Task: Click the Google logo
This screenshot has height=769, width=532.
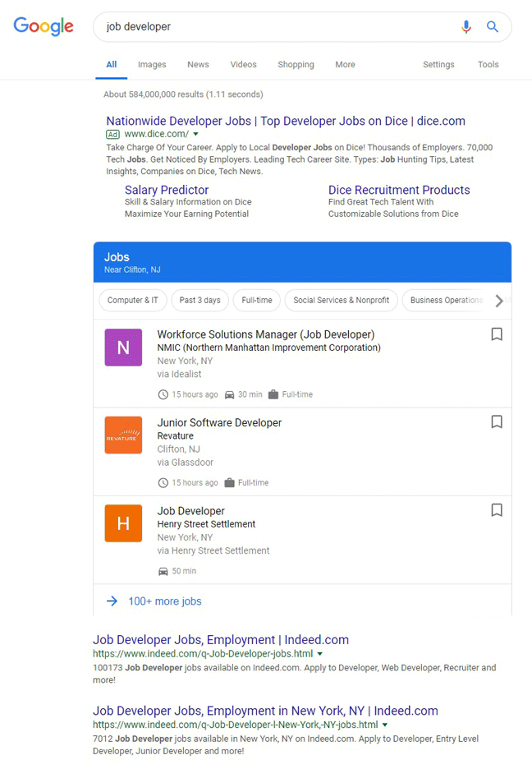Action: [x=44, y=26]
